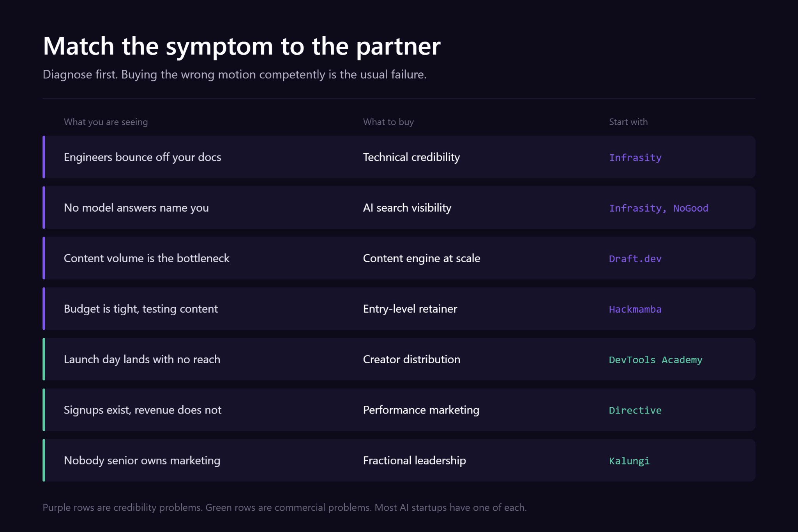Click 'No model answers name you'

(x=136, y=208)
